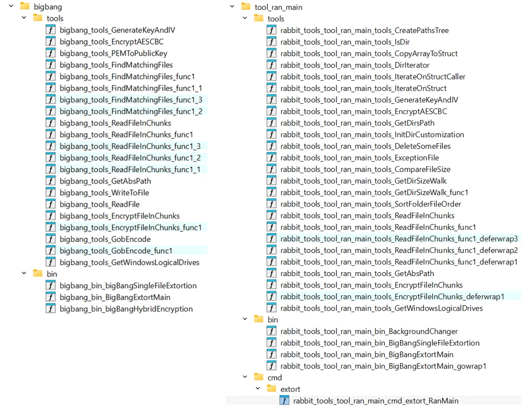Select rabbit tools_GetDirSizeWalk_func1 entry
Viewport: 532px width, 406px height.
click(x=374, y=192)
